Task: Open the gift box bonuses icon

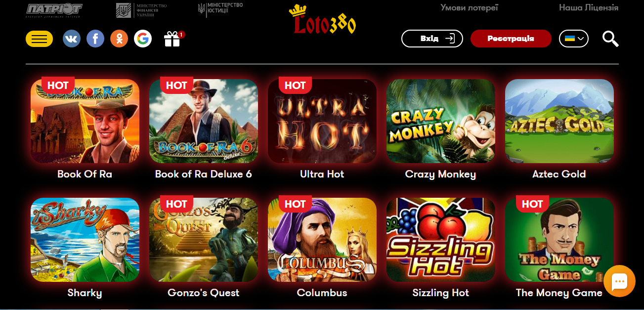Action: (x=173, y=39)
